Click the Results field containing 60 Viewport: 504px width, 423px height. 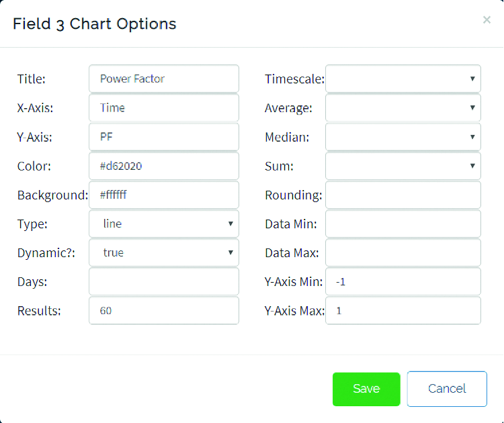[x=163, y=311]
